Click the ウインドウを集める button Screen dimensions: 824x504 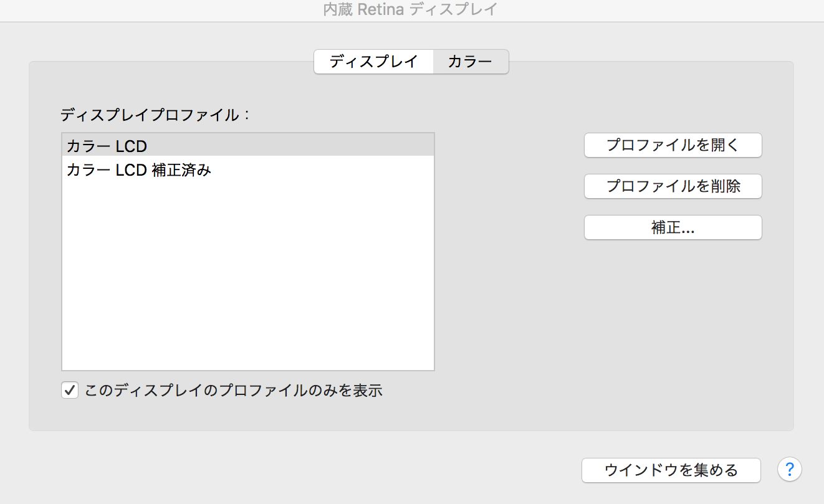pos(671,470)
